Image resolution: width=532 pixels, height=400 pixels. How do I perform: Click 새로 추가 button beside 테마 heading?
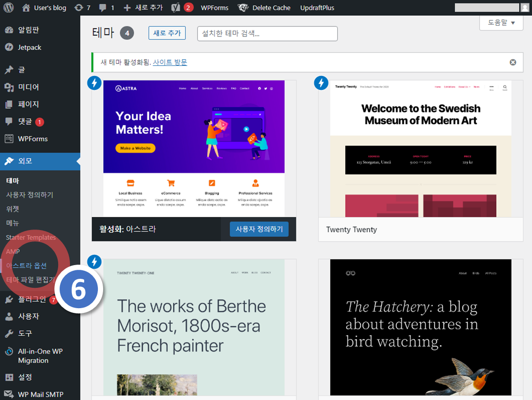pyautogui.click(x=167, y=33)
